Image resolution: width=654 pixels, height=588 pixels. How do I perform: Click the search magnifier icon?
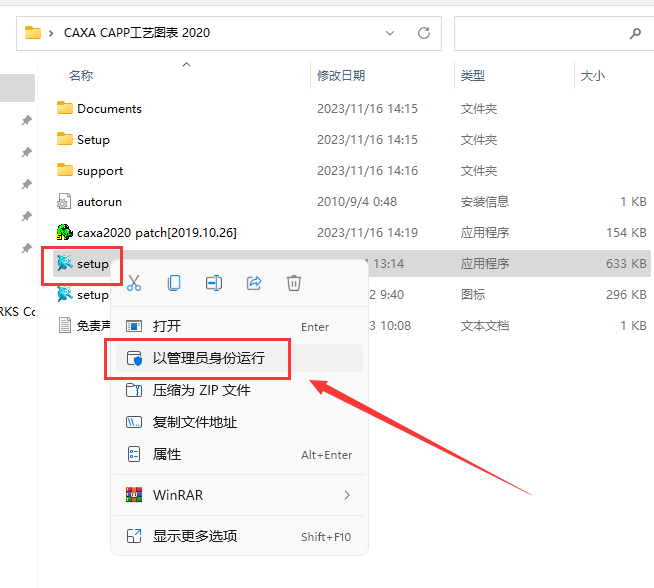(635, 33)
